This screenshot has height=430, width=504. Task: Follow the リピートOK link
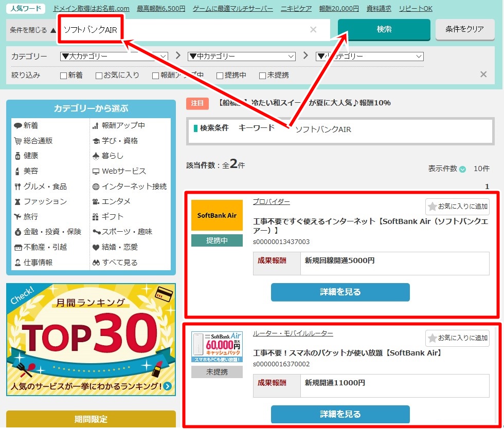[416, 9]
